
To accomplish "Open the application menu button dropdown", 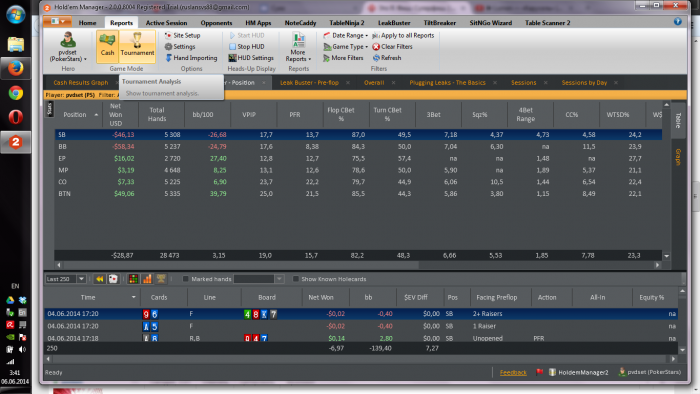I will 57,21.
